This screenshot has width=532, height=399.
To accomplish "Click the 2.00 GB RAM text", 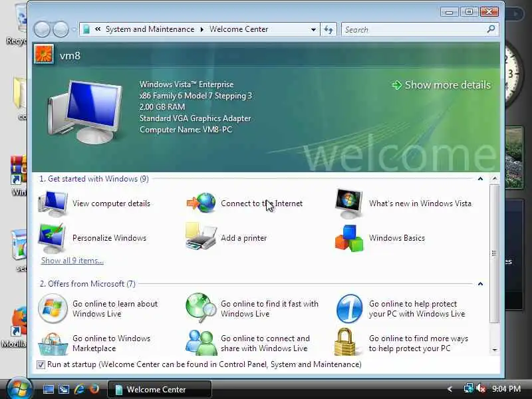I will click(162, 107).
